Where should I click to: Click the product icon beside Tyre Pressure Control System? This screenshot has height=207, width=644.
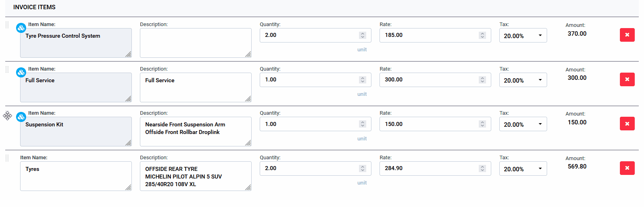pyautogui.click(x=21, y=28)
